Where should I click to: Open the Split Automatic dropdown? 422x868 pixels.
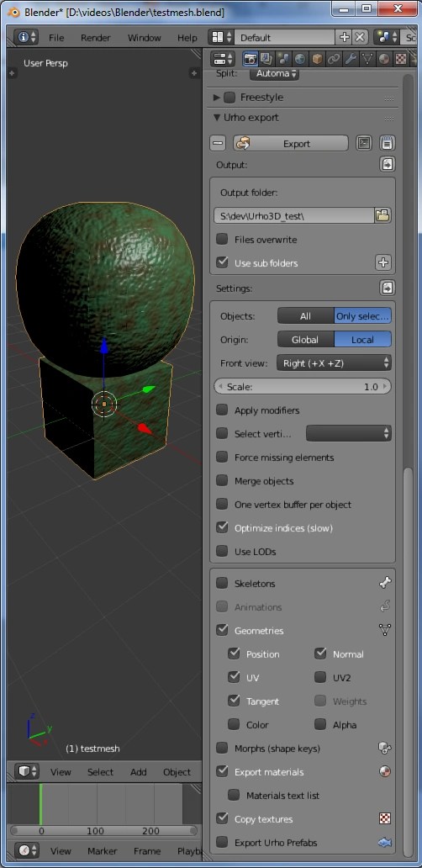coord(274,74)
